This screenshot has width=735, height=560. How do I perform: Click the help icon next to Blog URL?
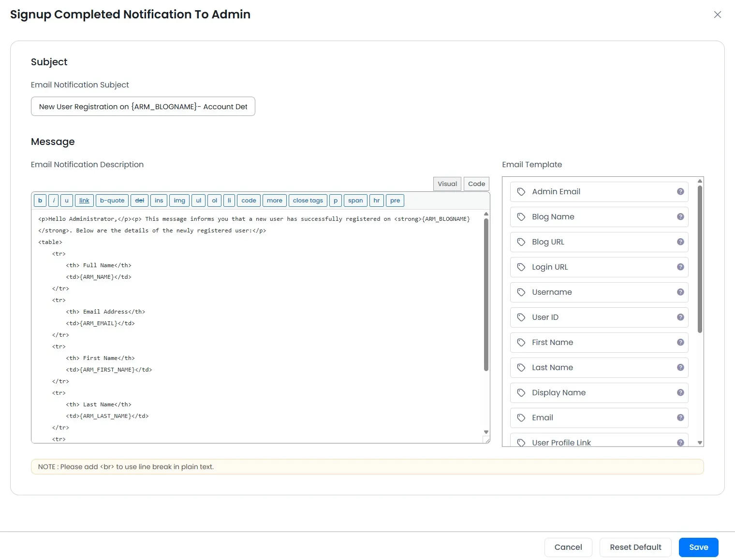(x=680, y=242)
